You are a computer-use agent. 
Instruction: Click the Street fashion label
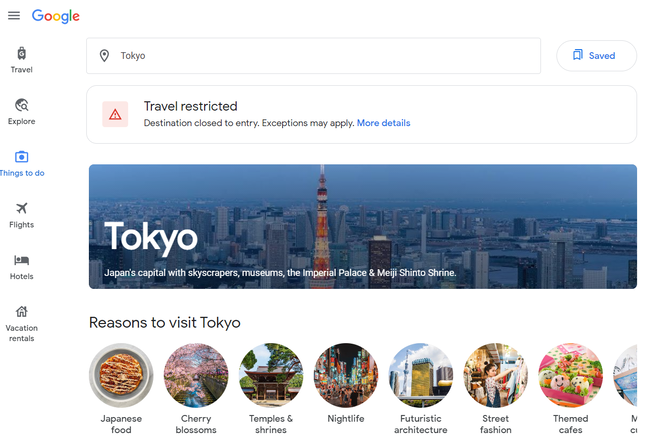pos(496,424)
